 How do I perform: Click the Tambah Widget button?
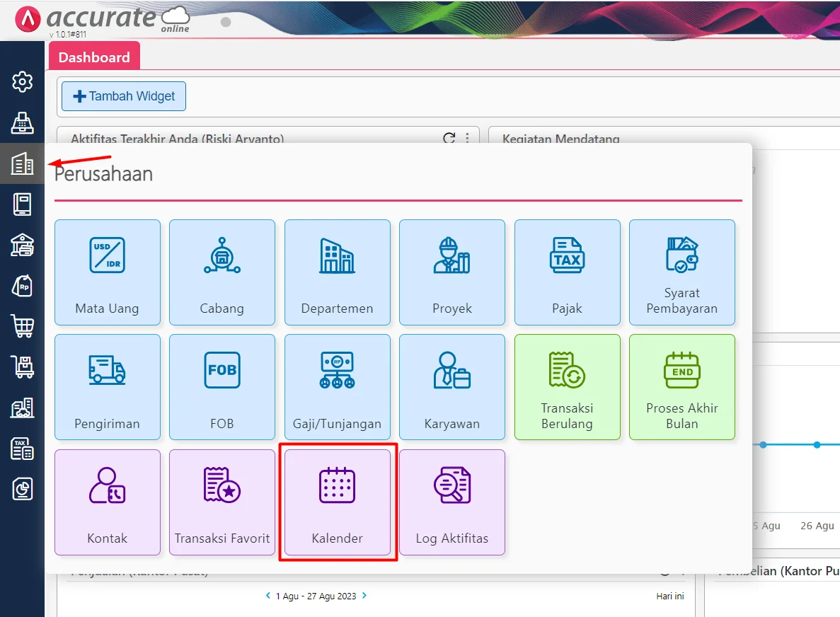coord(124,96)
